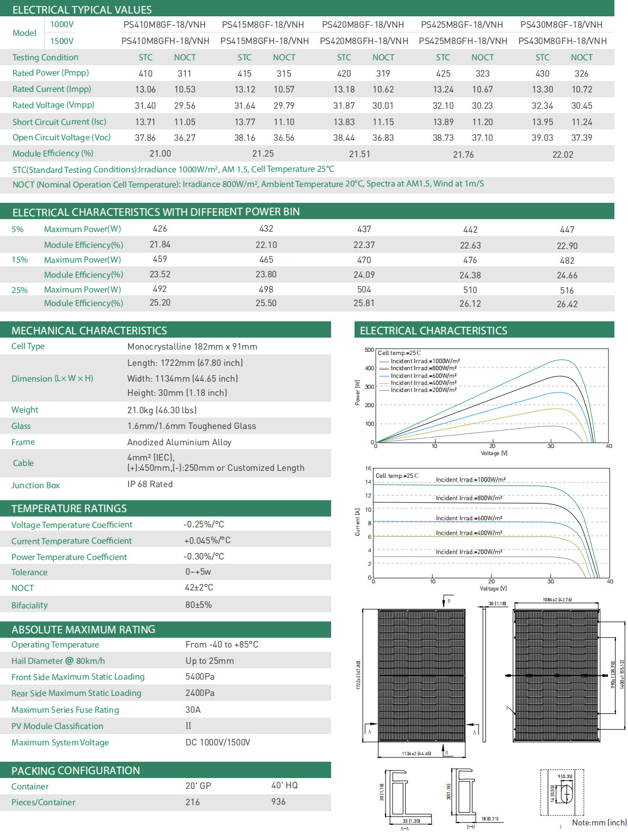Click the Power versus Voltage curve chart
The width and height of the screenshot is (628, 840).
(x=492, y=397)
